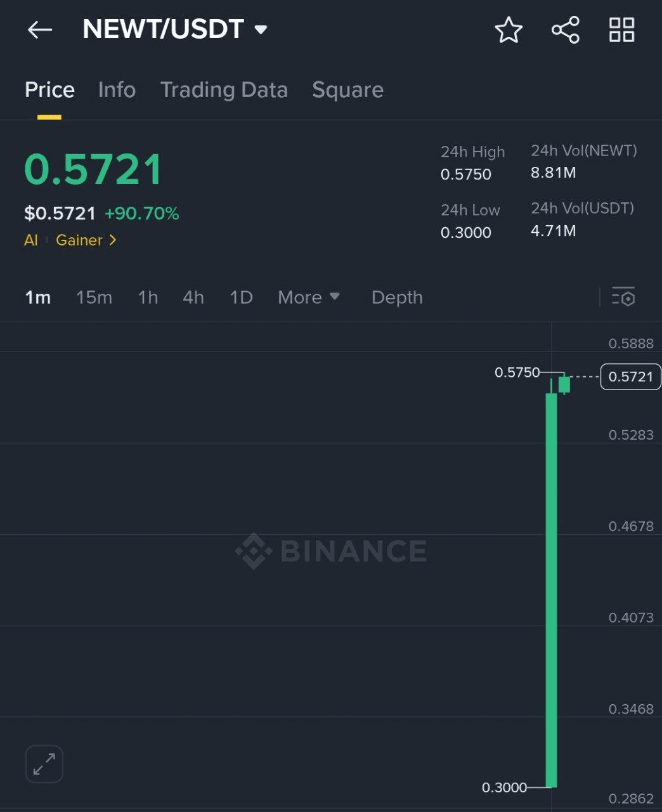Tap the 24h High value 0.5750
The image size is (662, 812).
[466, 174]
